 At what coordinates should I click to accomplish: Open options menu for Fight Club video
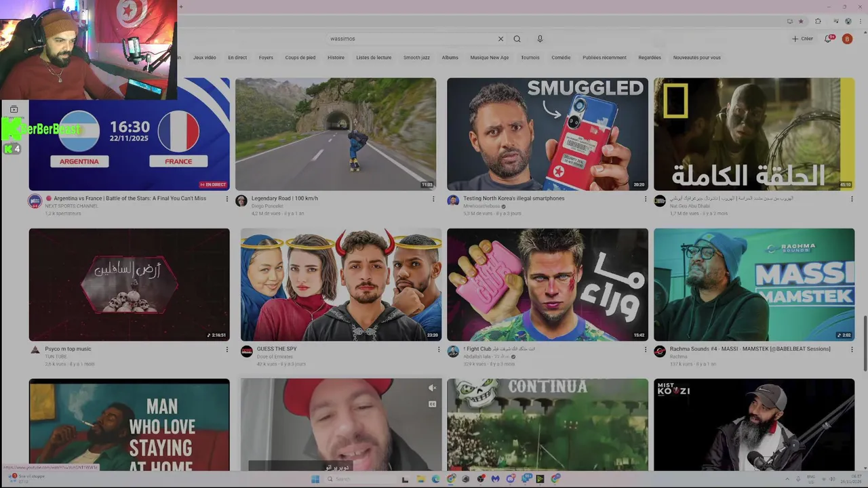click(645, 349)
